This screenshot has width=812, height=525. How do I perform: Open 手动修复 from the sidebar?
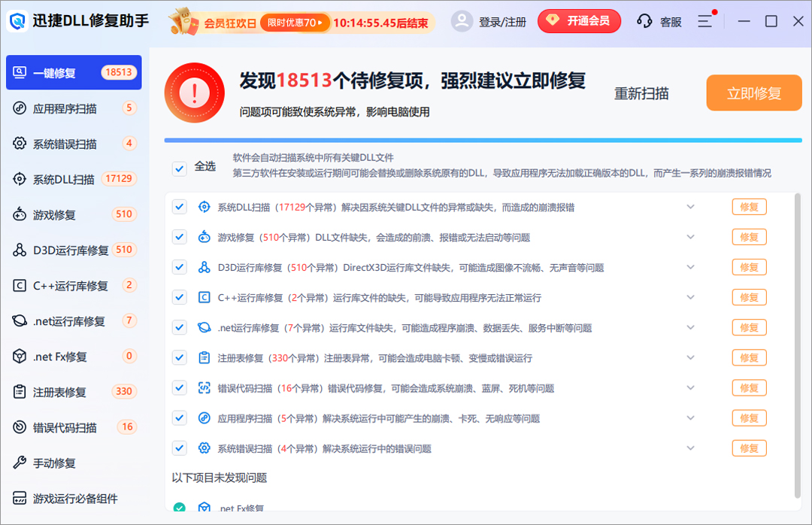click(x=53, y=462)
